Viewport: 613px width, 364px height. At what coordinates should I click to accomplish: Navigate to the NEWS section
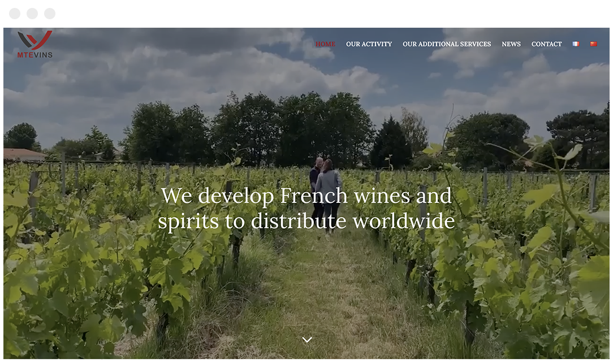click(x=511, y=44)
